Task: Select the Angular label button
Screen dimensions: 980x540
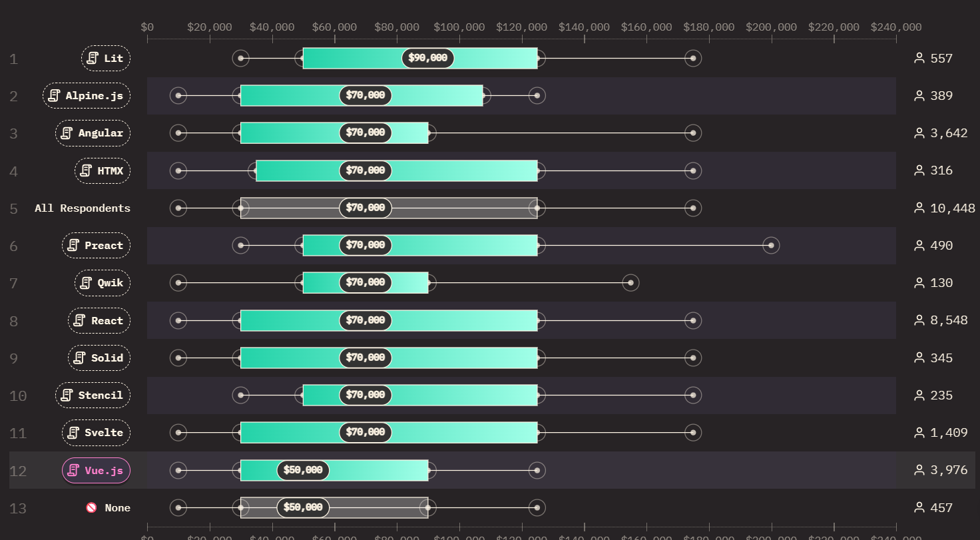Action: click(93, 133)
